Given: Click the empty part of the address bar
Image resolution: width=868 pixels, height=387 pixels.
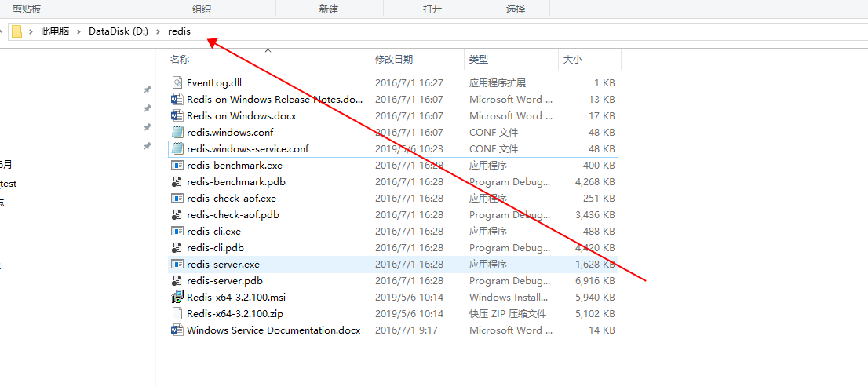Looking at the screenshot, I should (531, 31).
